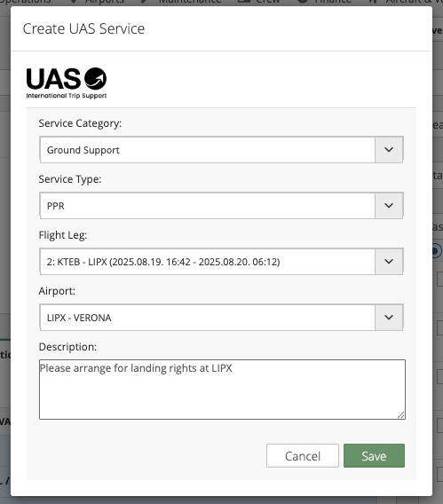Click the UAS International Trip Support logo
443x504 pixels.
click(67, 83)
